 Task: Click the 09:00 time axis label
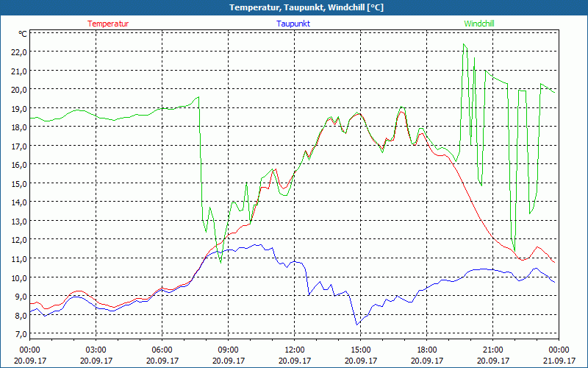click(229, 350)
